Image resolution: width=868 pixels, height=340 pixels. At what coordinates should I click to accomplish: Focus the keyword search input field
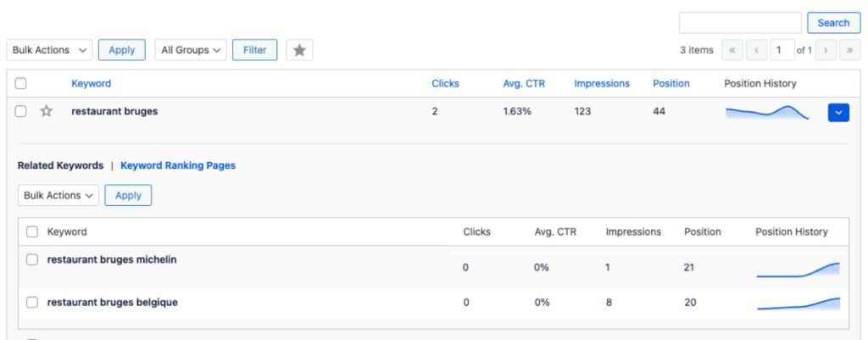coord(740,23)
